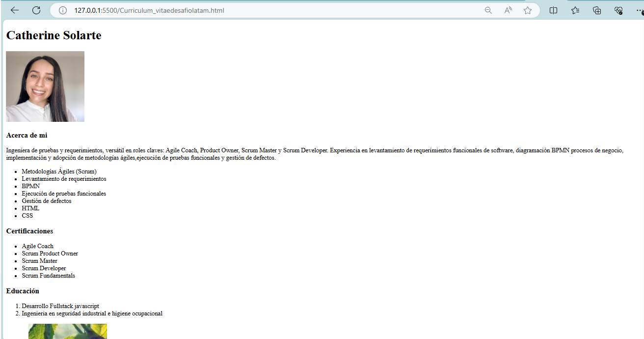The image size is (644, 339).
Task: Click the browser Back arrow
Action: coord(15,10)
